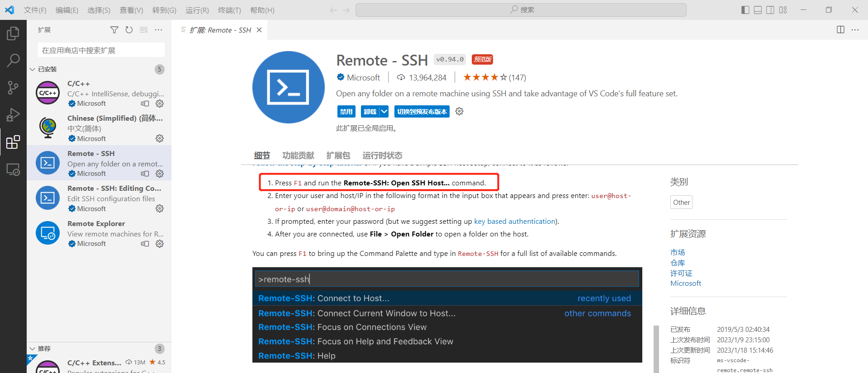
Task: Click the star rating with 147 reviews
Action: tap(494, 78)
